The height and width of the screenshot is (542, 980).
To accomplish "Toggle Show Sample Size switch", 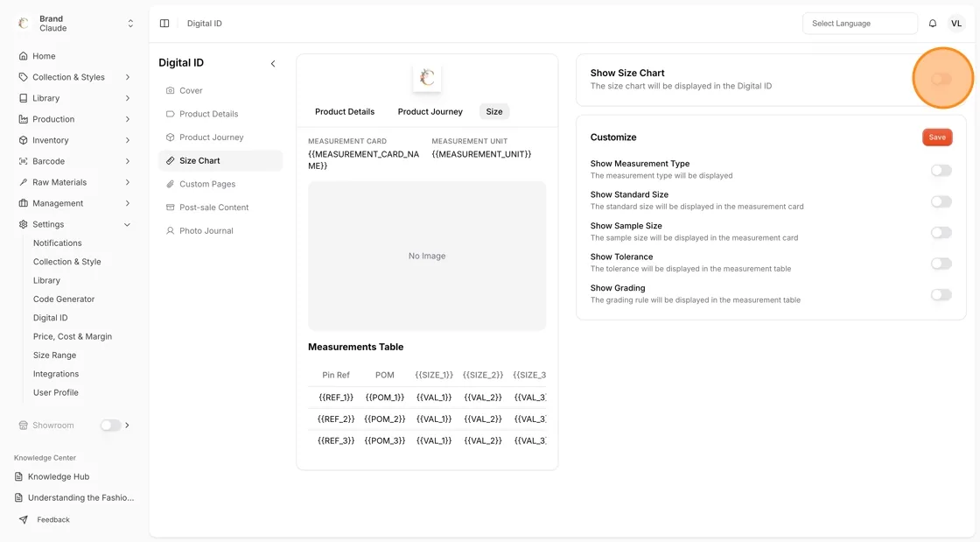I will point(941,233).
